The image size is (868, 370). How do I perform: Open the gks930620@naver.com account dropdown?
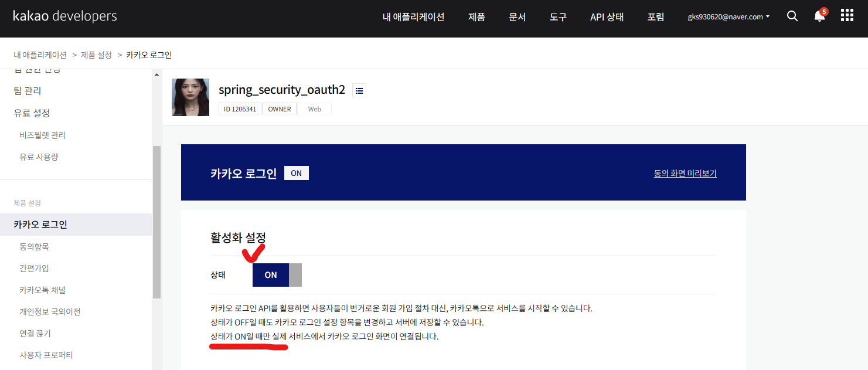729,17
